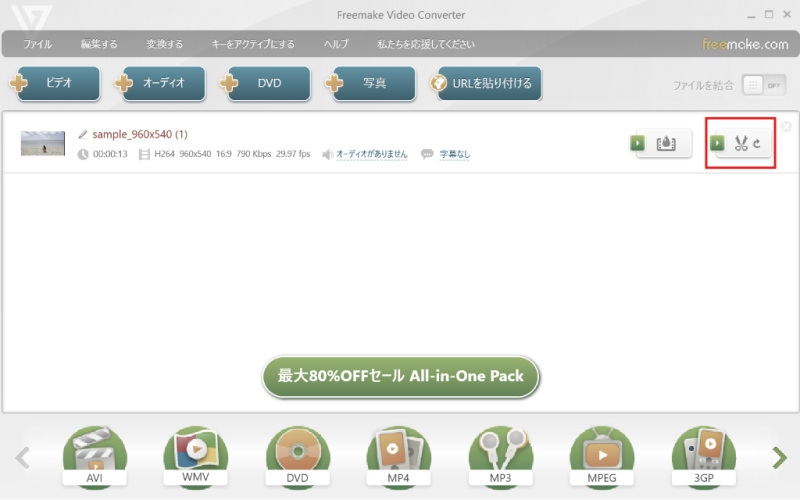Select the 3GP output format

pyautogui.click(x=704, y=457)
